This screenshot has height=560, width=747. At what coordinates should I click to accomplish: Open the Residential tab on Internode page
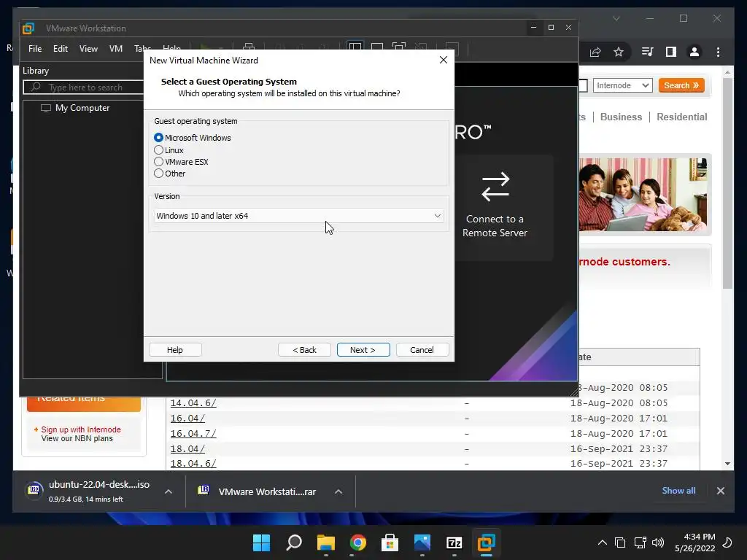pyautogui.click(x=682, y=117)
